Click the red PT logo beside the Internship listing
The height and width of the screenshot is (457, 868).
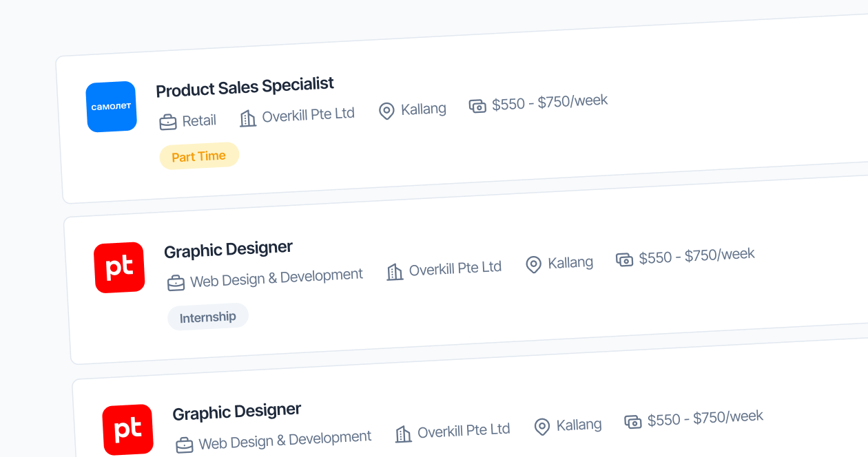119,268
